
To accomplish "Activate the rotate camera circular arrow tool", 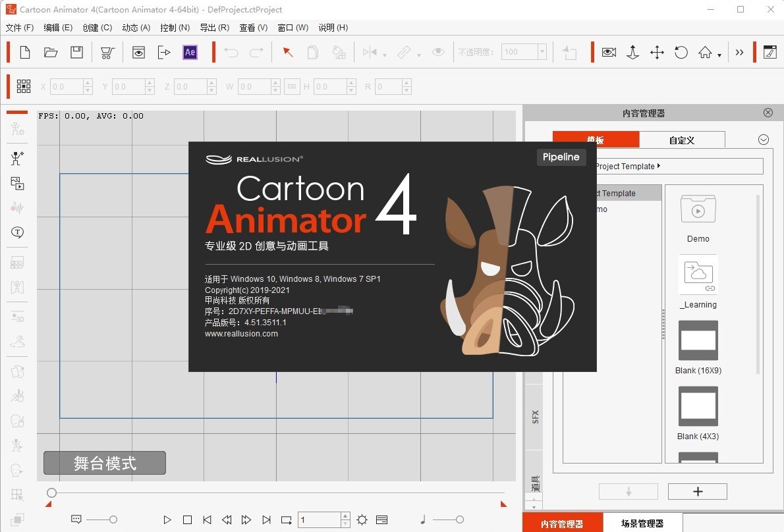I will coord(681,52).
